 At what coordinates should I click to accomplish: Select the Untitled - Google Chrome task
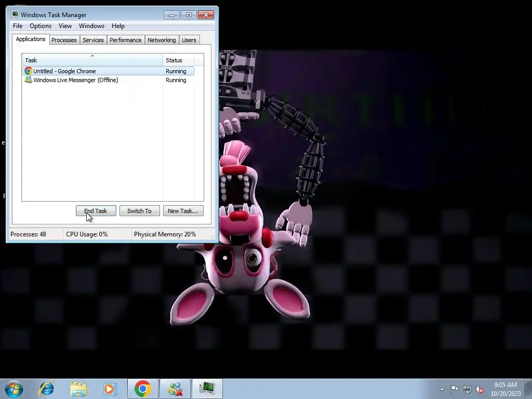[108, 71]
